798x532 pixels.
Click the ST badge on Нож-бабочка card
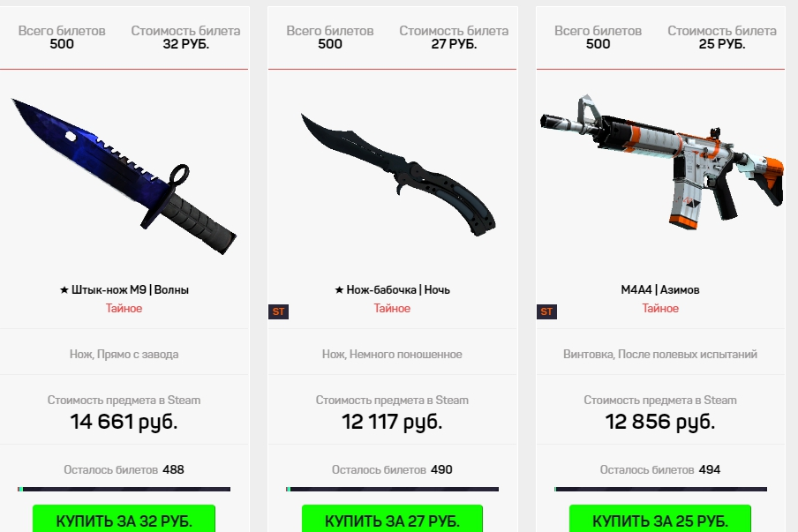(x=278, y=311)
